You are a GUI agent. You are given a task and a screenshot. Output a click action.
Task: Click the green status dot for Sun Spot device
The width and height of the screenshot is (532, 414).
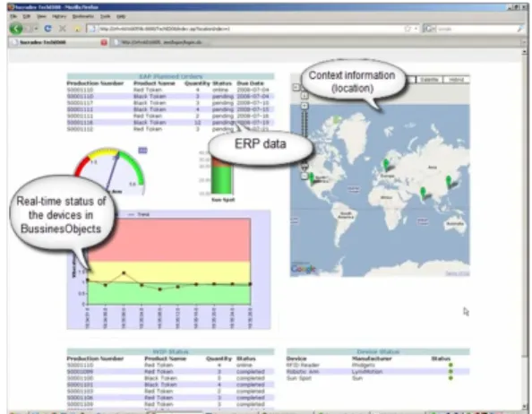(x=450, y=378)
